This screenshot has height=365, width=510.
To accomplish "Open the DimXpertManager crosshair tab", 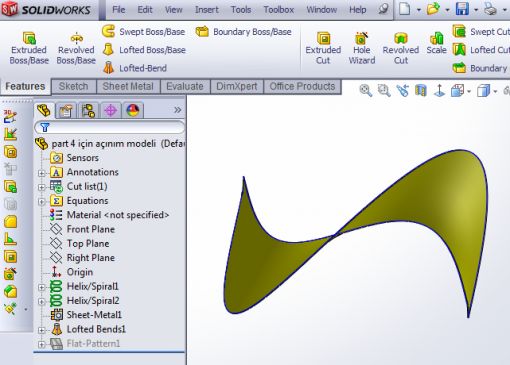I will [111, 110].
